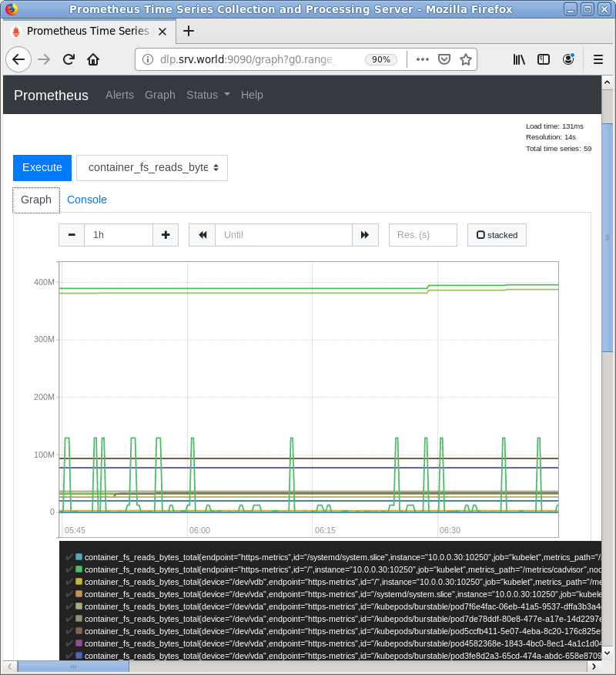This screenshot has width=616, height=675.
Task: Click the horizontal scrollbar right arrow
Action: click(594, 667)
